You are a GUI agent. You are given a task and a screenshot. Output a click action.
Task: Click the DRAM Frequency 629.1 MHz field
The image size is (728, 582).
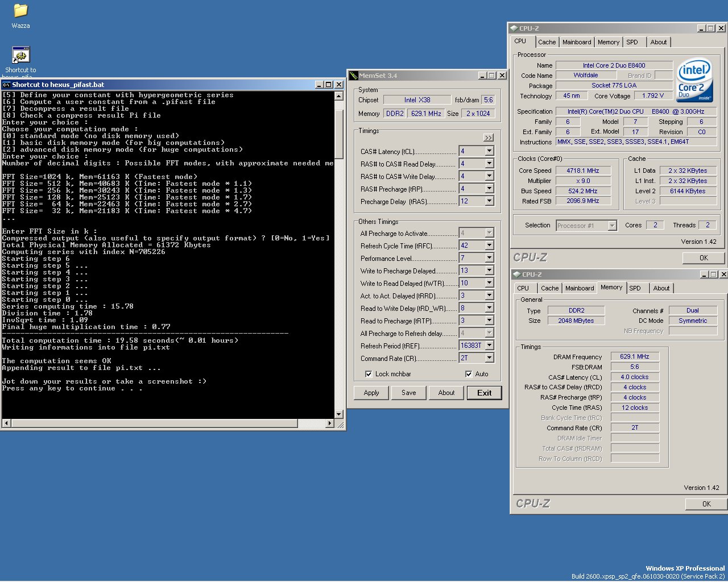coord(635,356)
